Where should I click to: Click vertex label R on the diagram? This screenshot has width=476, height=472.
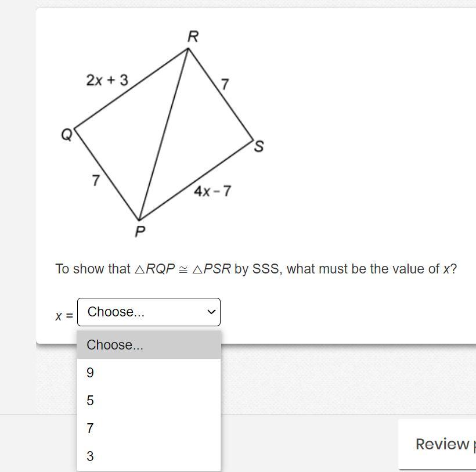click(x=193, y=37)
